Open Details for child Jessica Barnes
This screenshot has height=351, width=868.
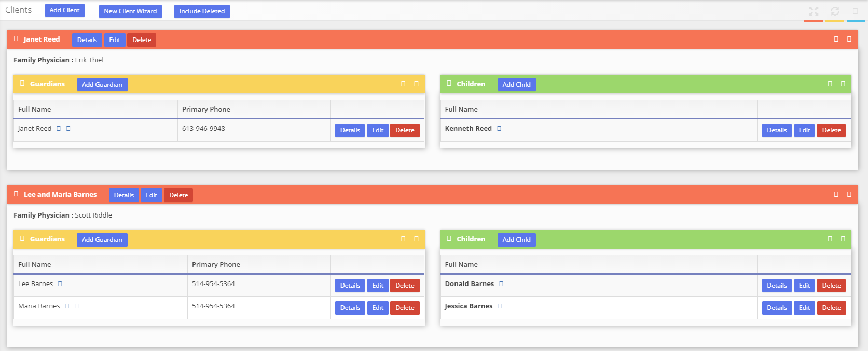(777, 308)
